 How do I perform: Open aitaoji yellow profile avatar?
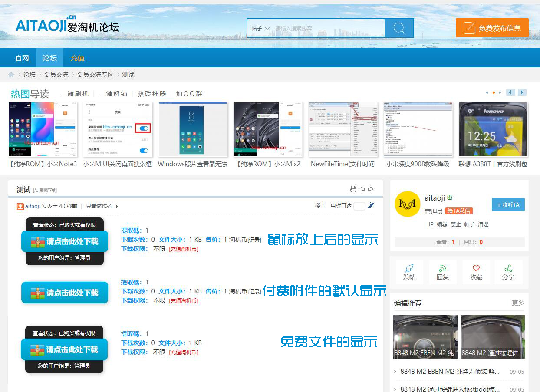[x=407, y=204]
